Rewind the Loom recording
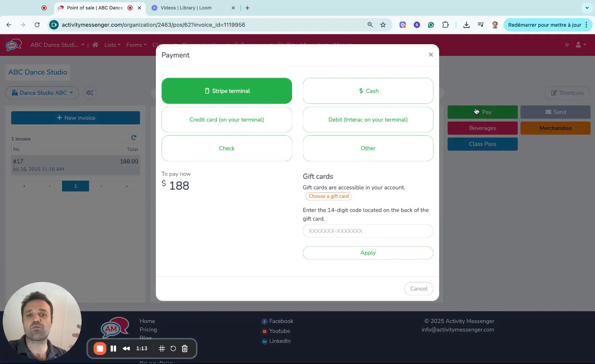This screenshot has width=595, height=364. click(126, 348)
